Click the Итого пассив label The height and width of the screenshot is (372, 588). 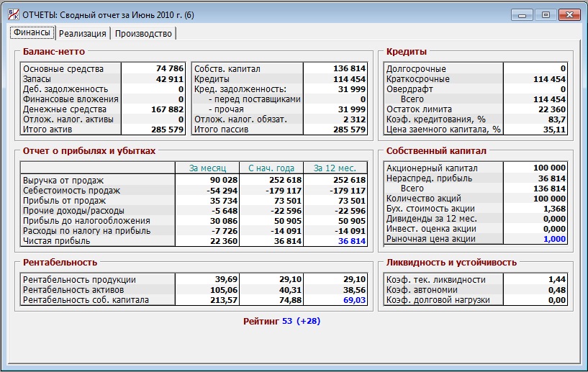click(x=221, y=130)
